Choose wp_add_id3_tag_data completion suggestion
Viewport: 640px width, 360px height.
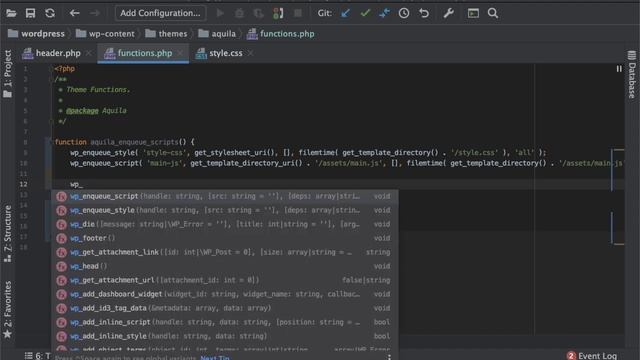pos(224,308)
